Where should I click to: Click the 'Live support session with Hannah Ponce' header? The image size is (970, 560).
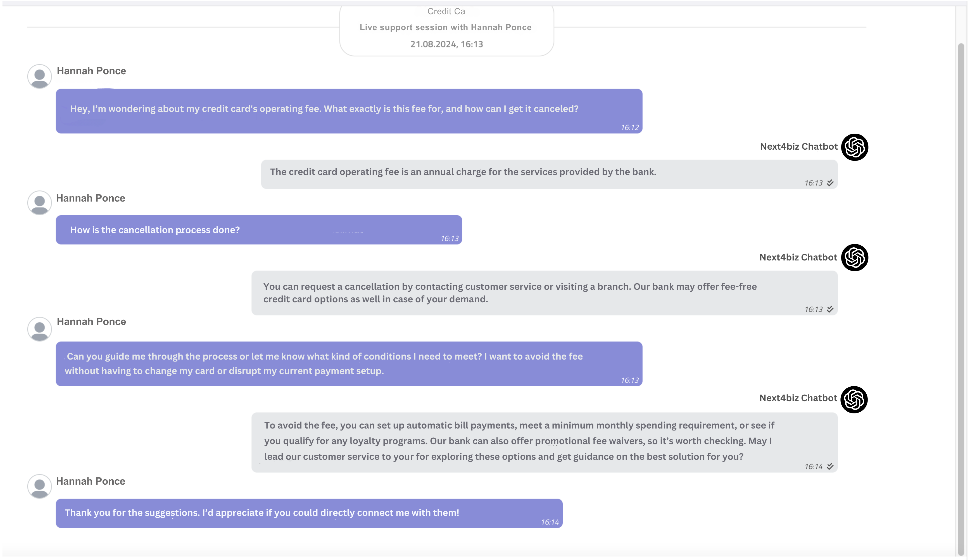click(x=445, y=27)
